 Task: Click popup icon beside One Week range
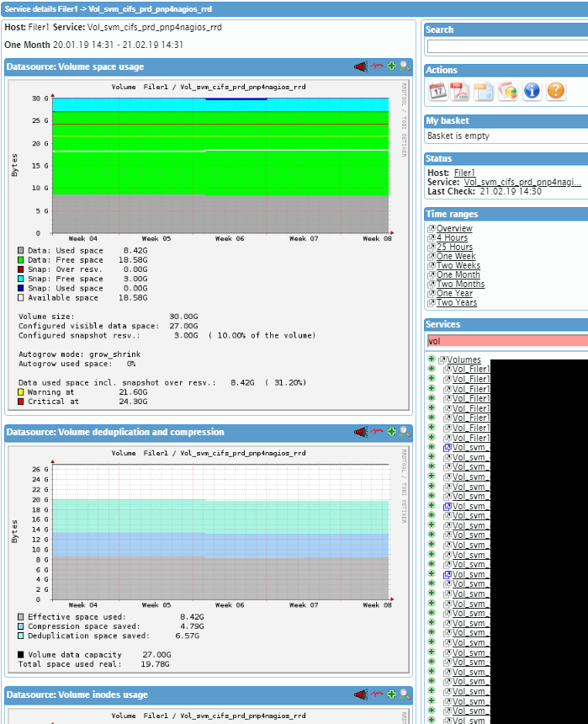pos(432,256)
